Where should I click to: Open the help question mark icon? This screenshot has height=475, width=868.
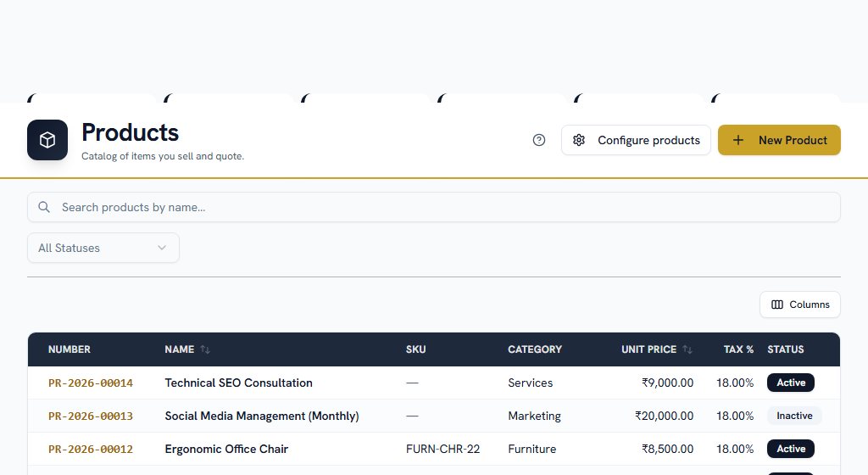[x=538, y=140]
